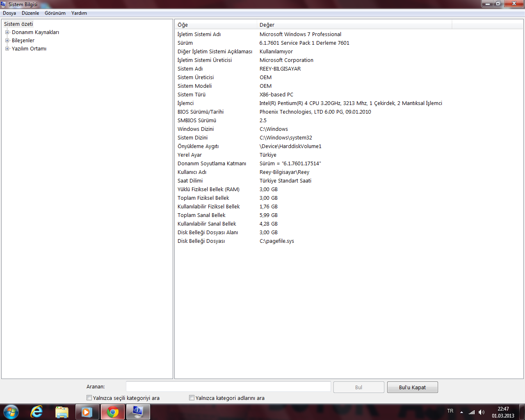Expand the Bileşenler node
The image size is (525, 420).
7,41
